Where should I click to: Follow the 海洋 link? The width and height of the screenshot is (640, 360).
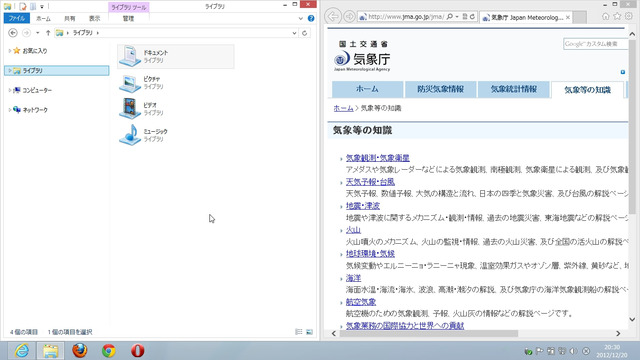tap(353, 278)
